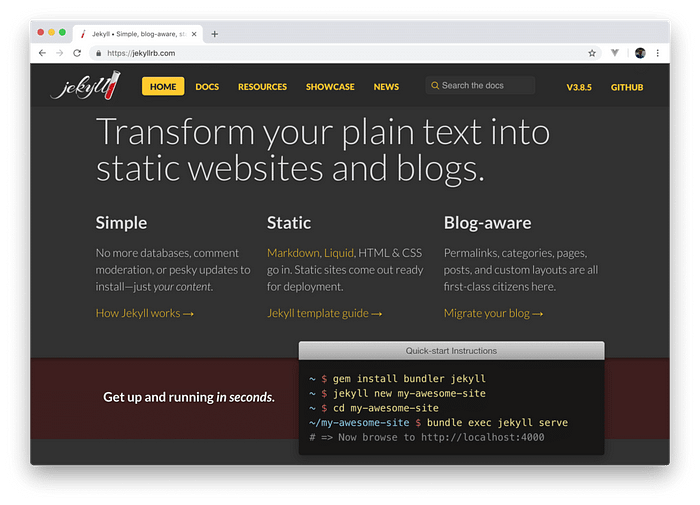
Task: Click 'Get up and running in seconds.' text
Action: 189,397
